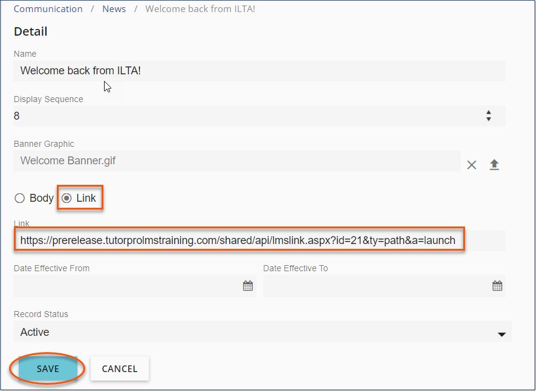The height and width of the screenshot is (392, 537).
Task: Open calendar icon for Date Effective From
Action: (248, 286)
